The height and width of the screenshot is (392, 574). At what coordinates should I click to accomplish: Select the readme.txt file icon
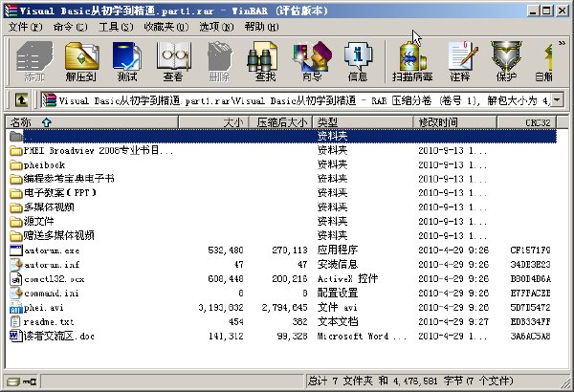(15, 321)
